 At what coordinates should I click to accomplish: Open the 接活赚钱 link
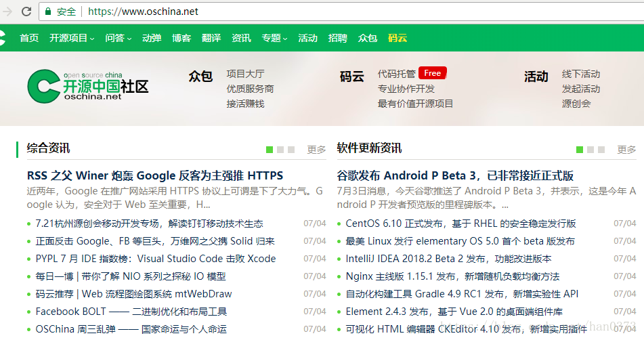[x=245, y=104]
